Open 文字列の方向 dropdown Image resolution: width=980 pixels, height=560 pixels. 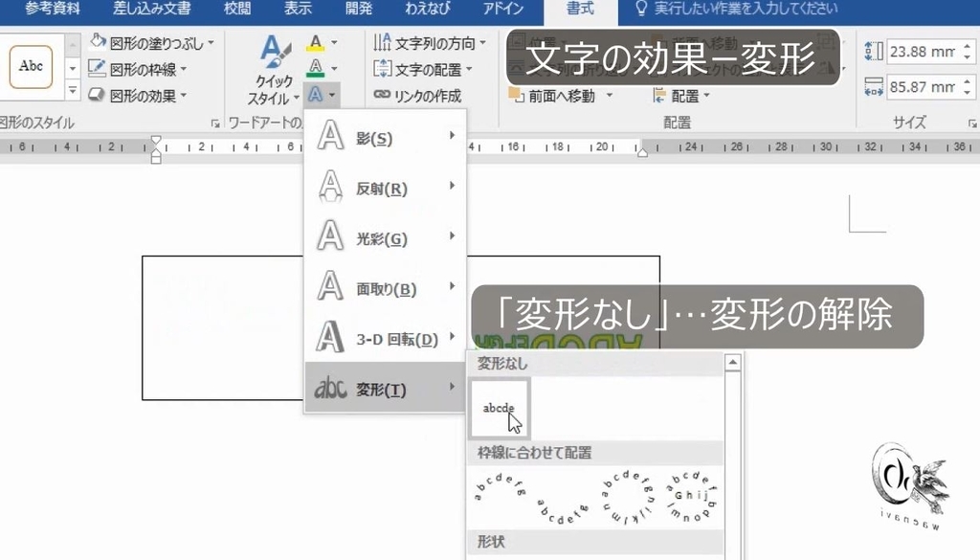430,43
